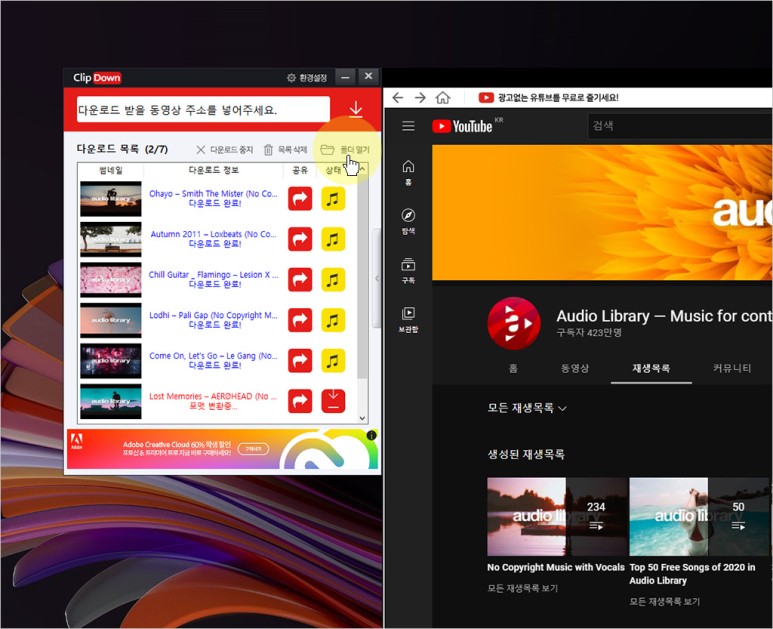The image size is (773, 629).
Task: Click the red download status icon for Lost Memories
Action: [x=333, y=401]
